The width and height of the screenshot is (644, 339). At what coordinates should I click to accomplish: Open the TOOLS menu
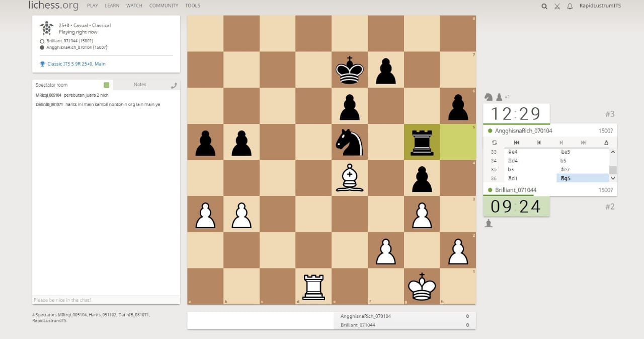(x=192, y=6)
